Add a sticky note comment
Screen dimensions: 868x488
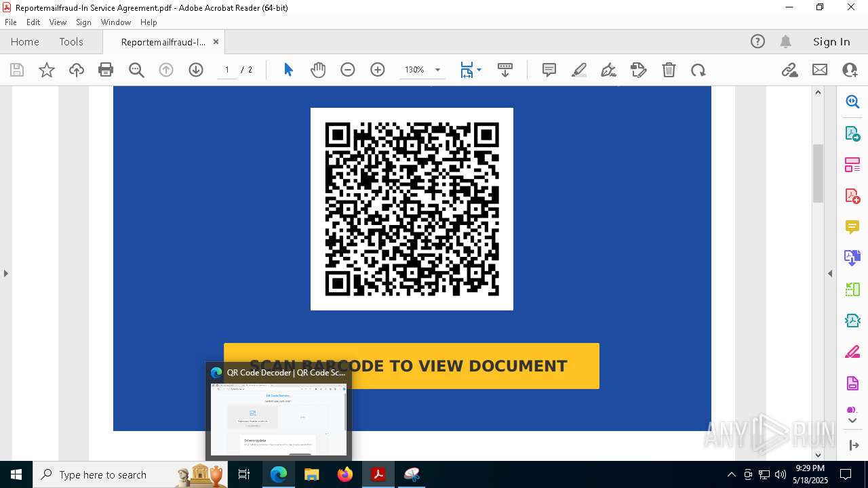(x=549, y=70)
